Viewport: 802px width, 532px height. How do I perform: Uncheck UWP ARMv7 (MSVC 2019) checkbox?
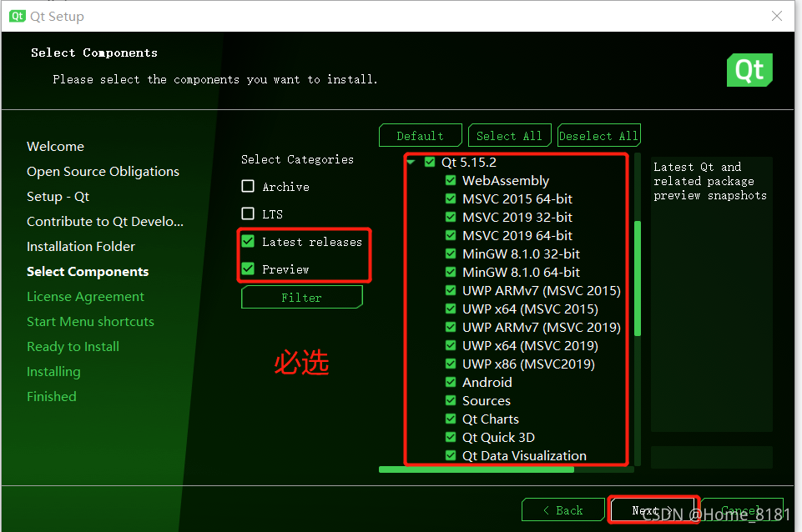pos(451,328)
